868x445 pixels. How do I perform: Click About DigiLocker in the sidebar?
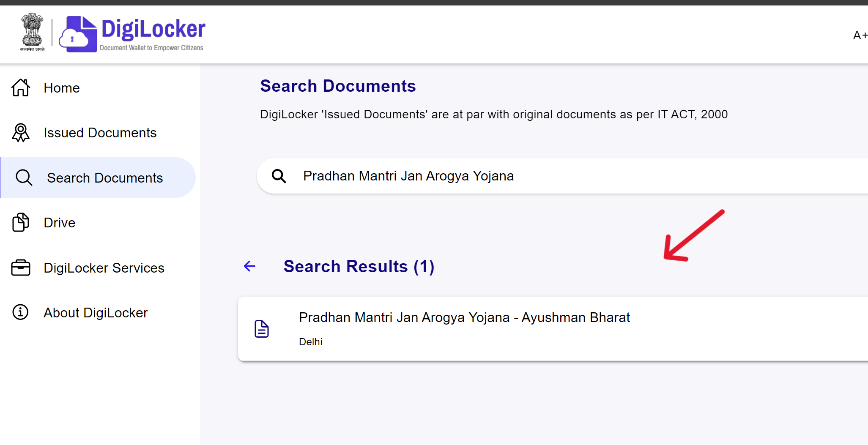coord(96,312)
